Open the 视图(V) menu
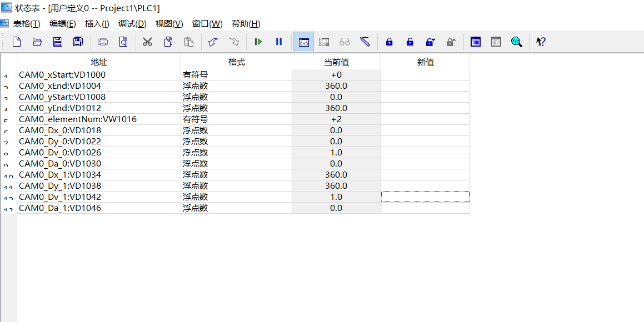 (x=169, y=24)
